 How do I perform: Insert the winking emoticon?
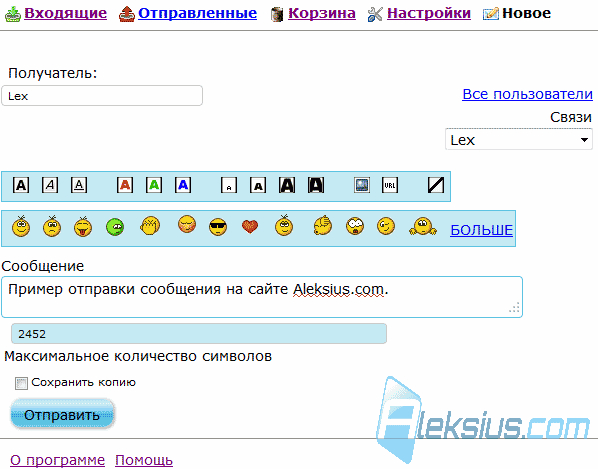click(x=386, y=226)
